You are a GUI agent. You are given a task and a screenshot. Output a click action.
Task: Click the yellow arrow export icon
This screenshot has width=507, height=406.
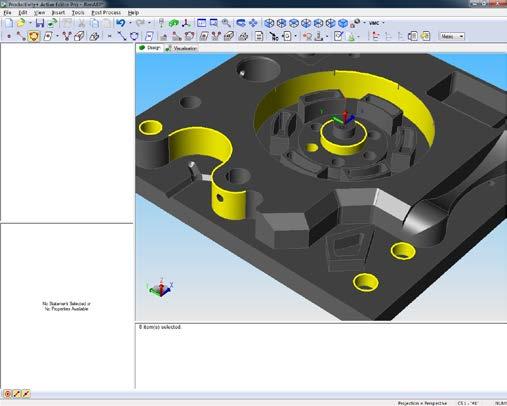[425, 36]
